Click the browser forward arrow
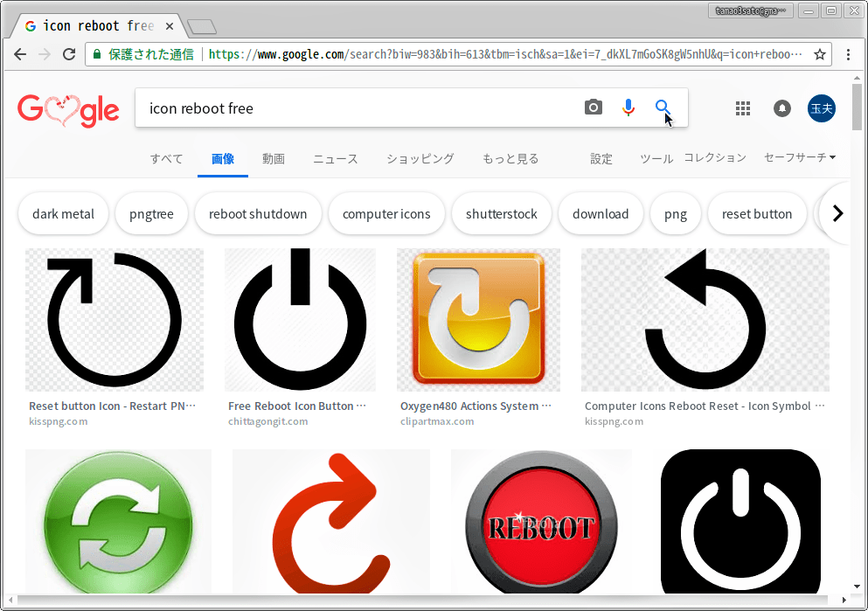The image size is (868, 611). 45,54
